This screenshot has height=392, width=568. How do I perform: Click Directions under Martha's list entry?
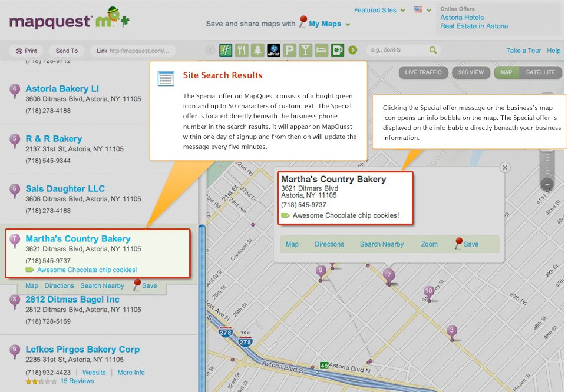click(60, 285)
